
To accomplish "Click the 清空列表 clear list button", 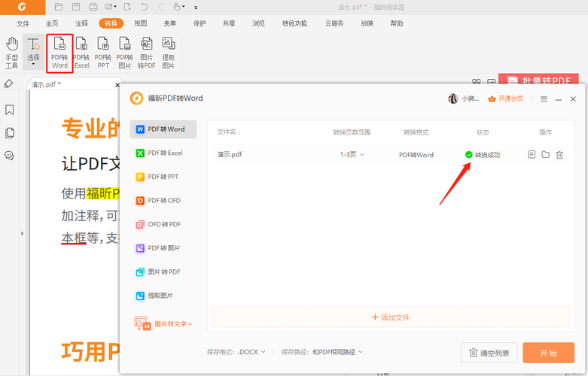I will point(489,353).
